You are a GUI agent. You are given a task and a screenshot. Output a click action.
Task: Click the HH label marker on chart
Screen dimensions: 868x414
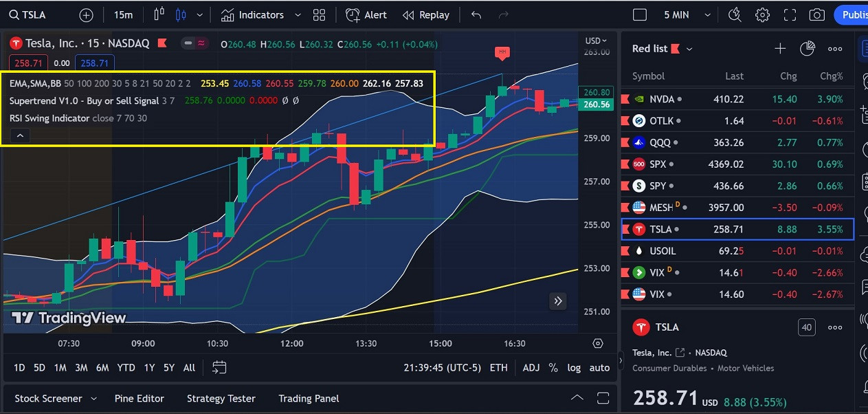point(502,52)
